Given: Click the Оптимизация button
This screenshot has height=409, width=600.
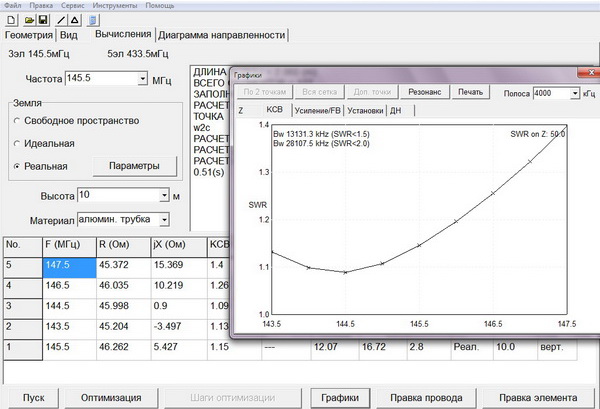Looking at the screenshot, I should pyautogui.click(x=111, y=398).
